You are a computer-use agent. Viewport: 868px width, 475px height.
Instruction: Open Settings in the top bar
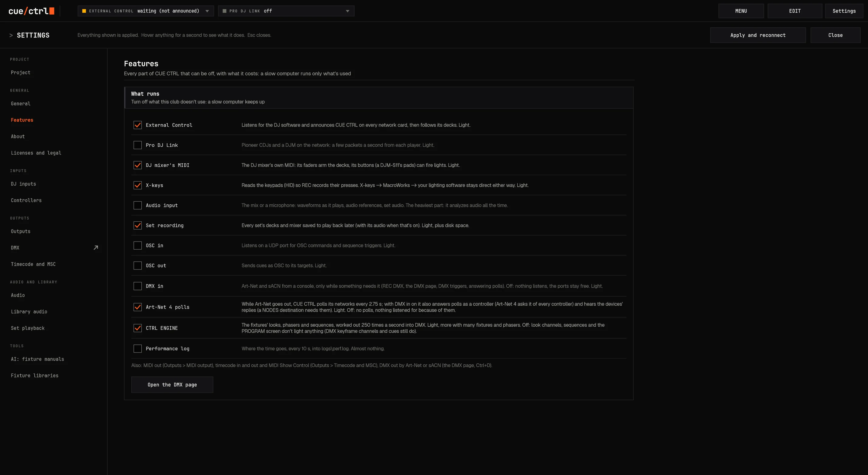[x=844, y=11]
